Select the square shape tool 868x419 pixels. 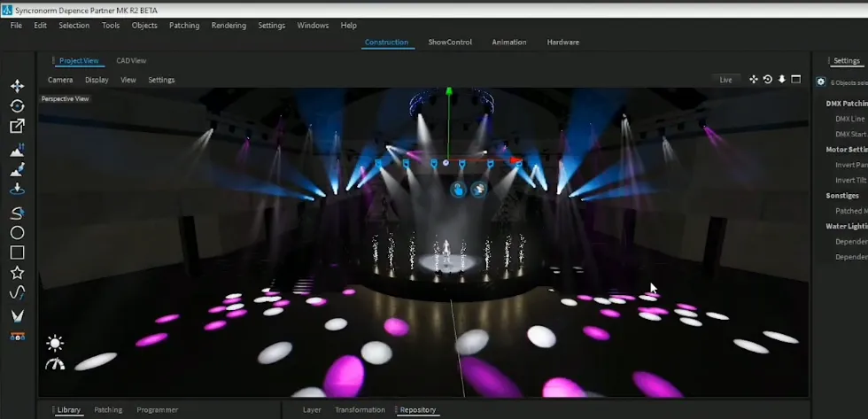pos(17,252)
